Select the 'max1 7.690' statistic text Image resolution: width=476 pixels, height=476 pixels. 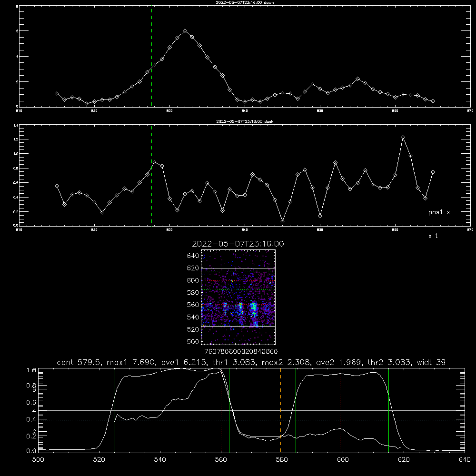(130, 362)
